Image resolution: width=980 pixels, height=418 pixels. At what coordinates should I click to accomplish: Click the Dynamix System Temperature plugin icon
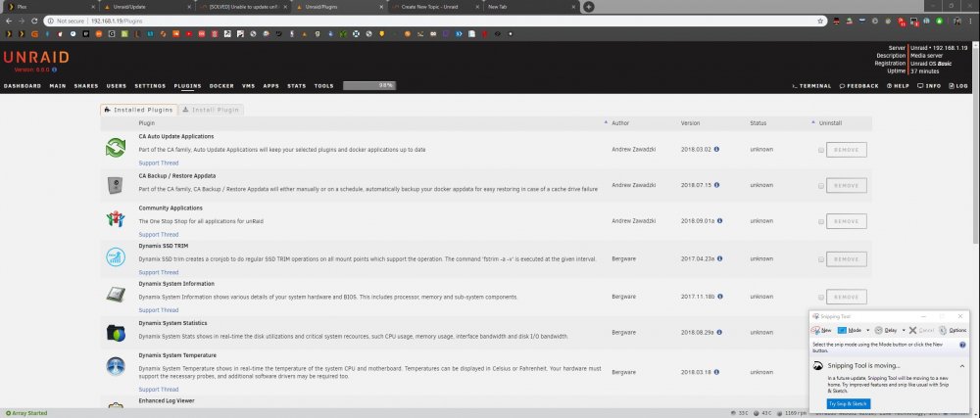(x=116, y=366)
